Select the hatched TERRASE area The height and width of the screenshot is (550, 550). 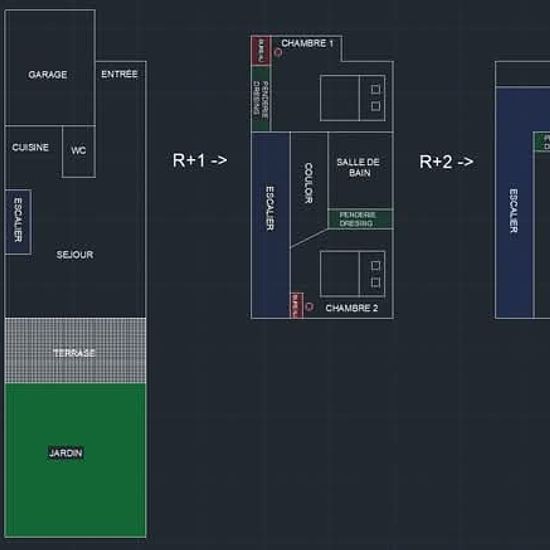(x=75, y=350)
